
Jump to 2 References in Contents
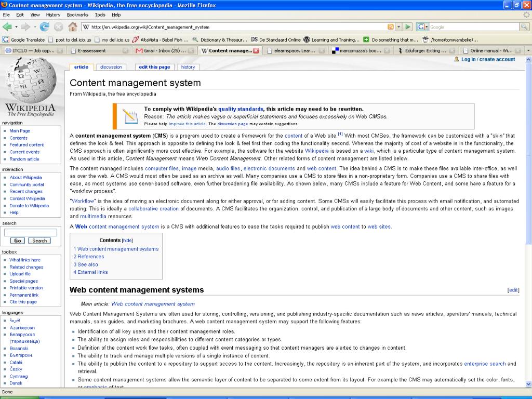coord(88,257)
